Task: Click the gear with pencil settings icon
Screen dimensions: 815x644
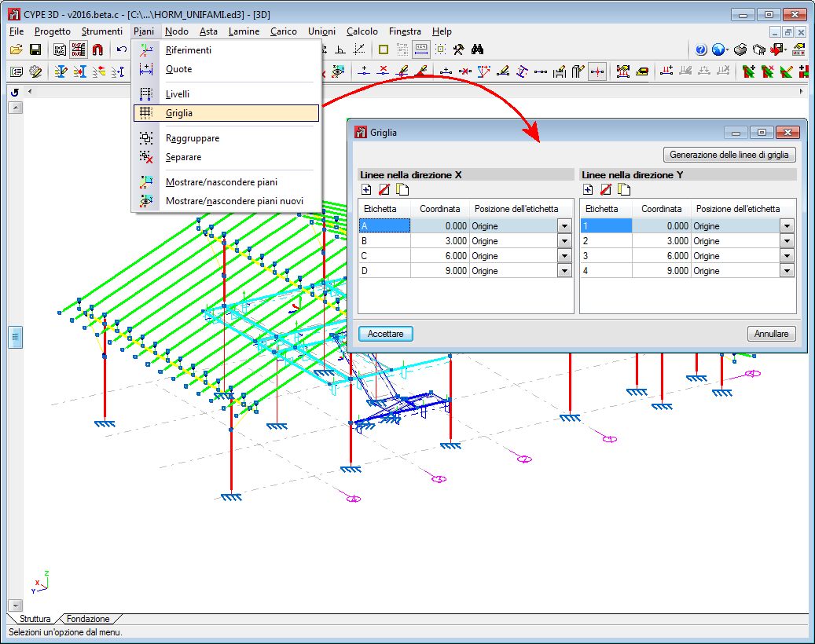Action: [35, 71]
